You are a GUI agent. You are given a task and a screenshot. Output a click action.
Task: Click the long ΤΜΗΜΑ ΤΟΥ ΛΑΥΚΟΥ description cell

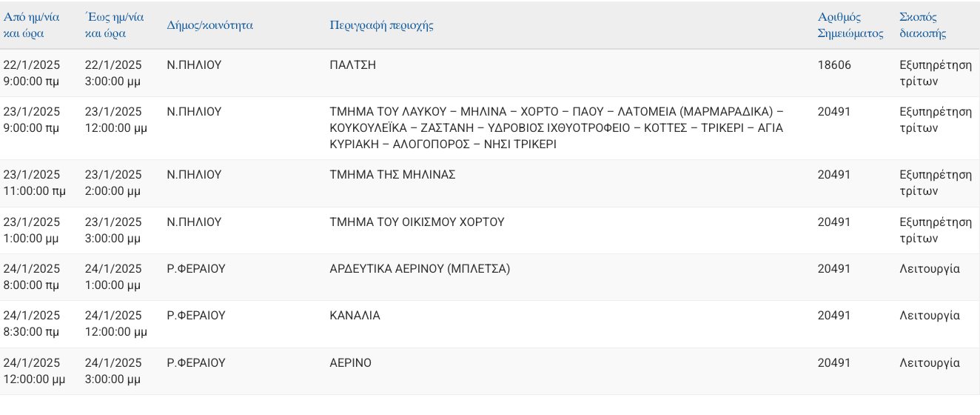tap(555, 128)
